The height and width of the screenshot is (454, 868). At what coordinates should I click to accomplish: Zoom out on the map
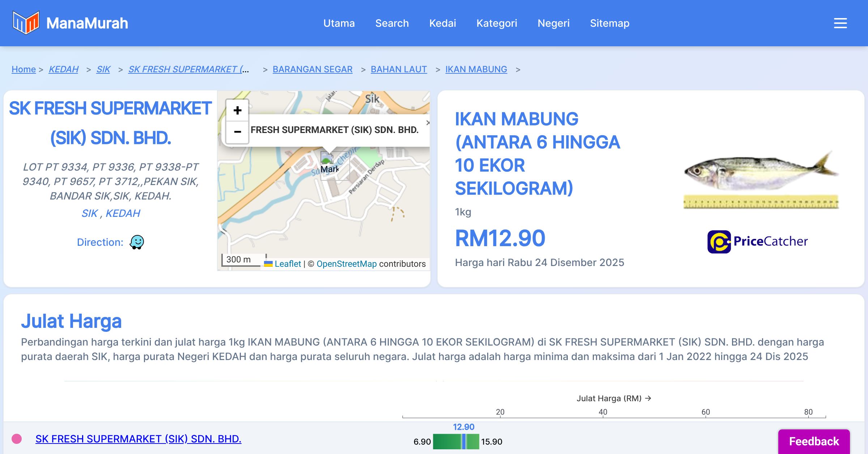point(237,132)
